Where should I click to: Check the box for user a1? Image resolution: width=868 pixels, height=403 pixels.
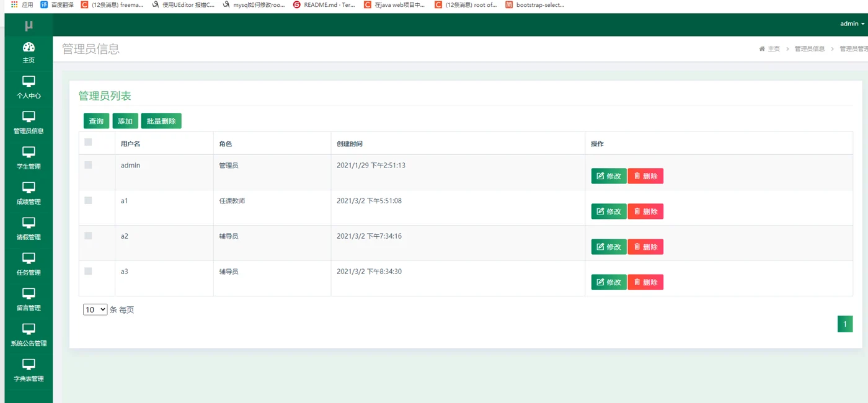pos(88,200)
